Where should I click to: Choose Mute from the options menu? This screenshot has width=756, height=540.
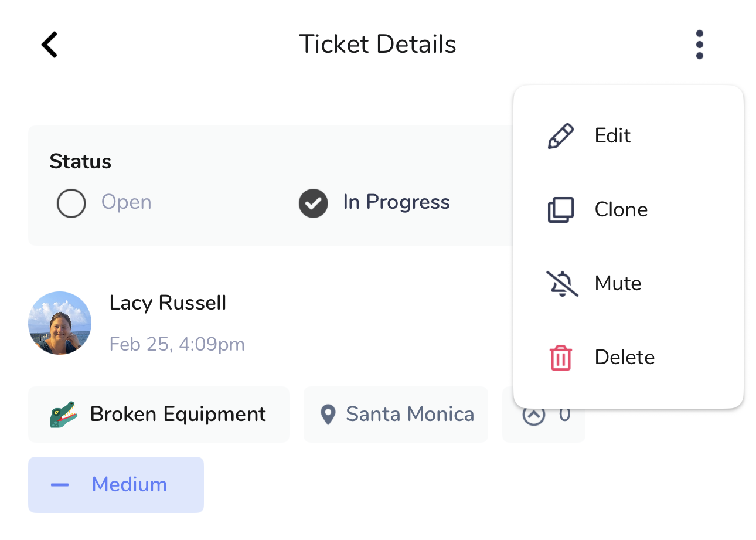[618, 284]
